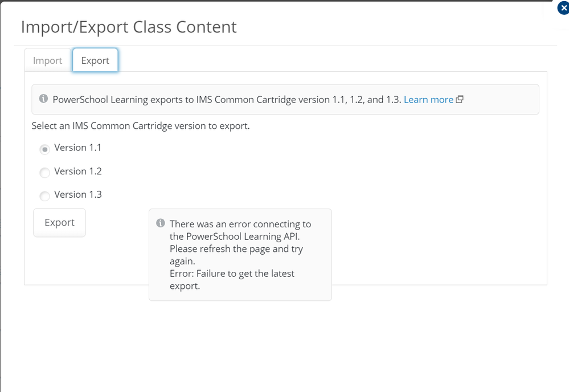The width and height of the screenshot is (569, 392).
Task: Open the Learn more link
Action: (x=428, y=100)
